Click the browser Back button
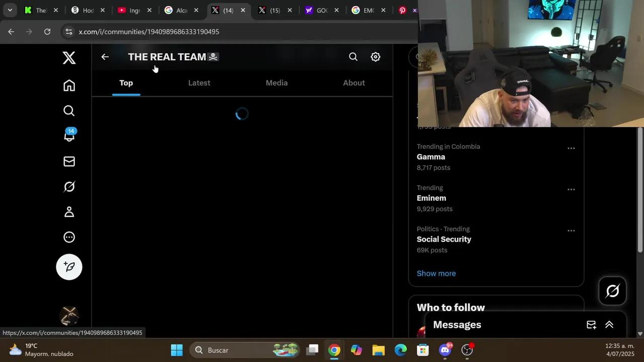This screenshot has width=644, height=362. pos(11,32)
